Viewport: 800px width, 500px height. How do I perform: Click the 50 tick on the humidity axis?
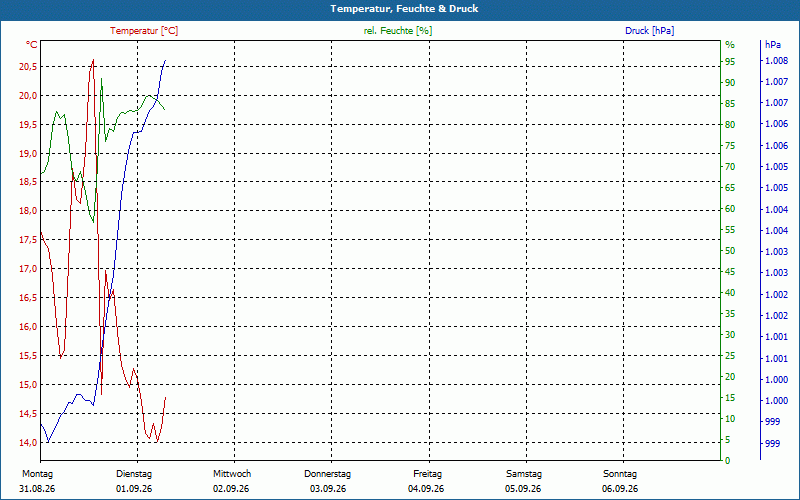730,251
